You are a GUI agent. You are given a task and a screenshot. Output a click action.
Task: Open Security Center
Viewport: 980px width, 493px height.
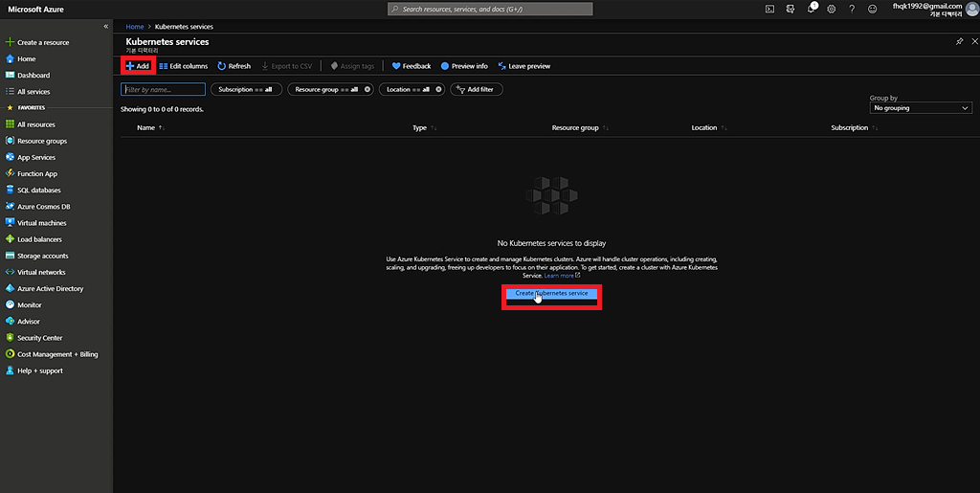tap(39, 338)
